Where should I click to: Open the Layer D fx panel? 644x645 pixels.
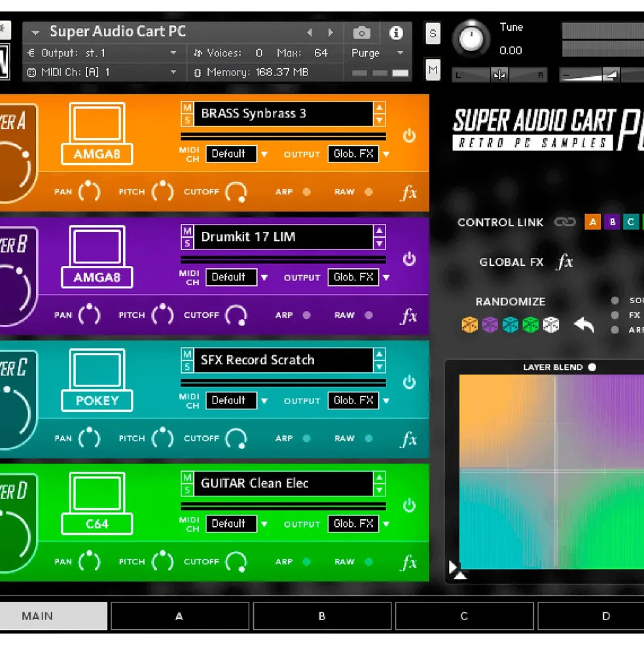coord(408,562)
